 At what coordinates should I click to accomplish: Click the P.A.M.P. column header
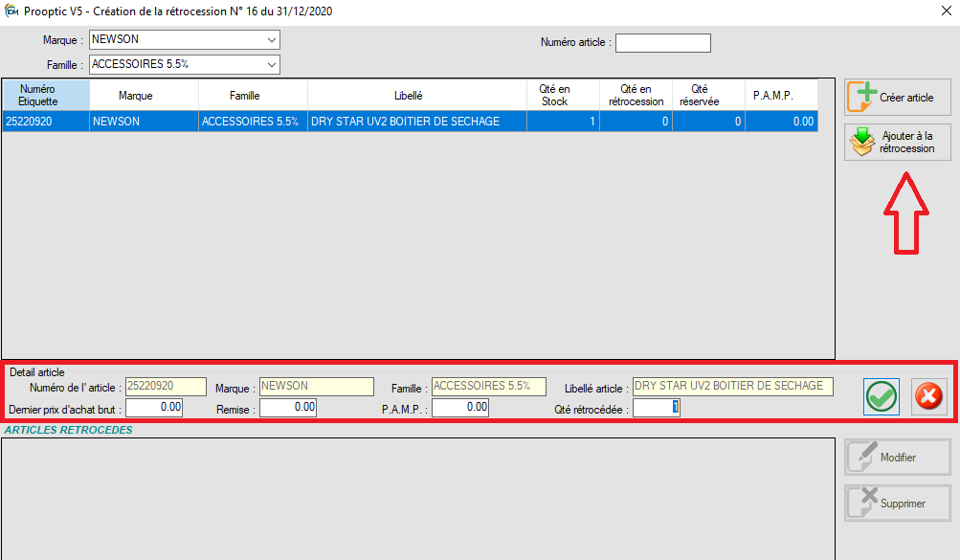782,96
